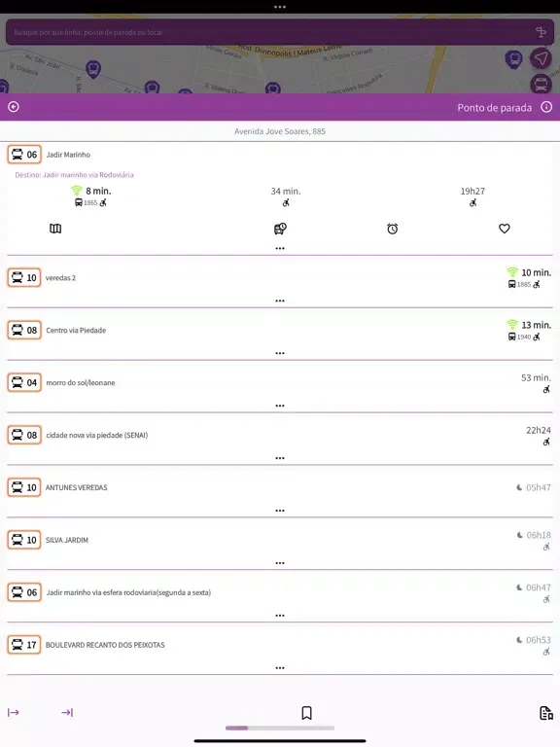This screenshot has height=747, width=560.
Task: Click the 22h24 time for line 08
Action: point(538,430)
